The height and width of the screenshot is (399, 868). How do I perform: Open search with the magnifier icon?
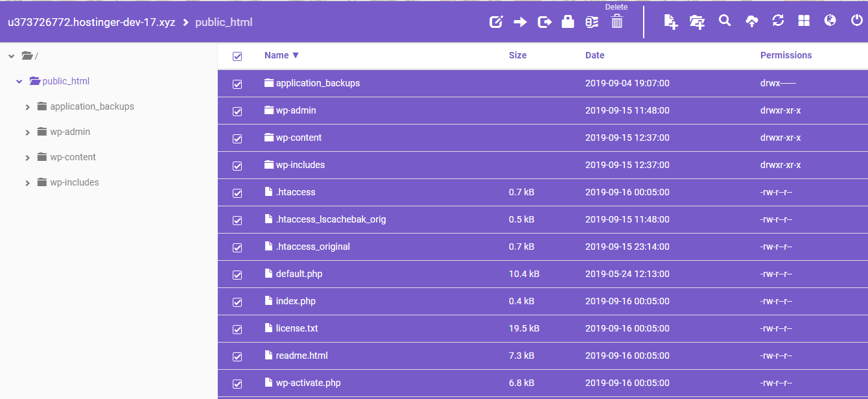coord(725,21)
